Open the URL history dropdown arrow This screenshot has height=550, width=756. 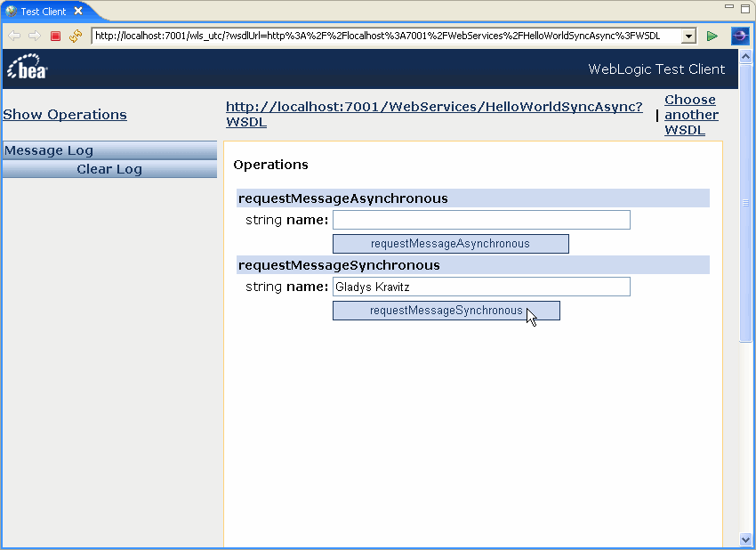pyautogui.click(x=688, y=36)
